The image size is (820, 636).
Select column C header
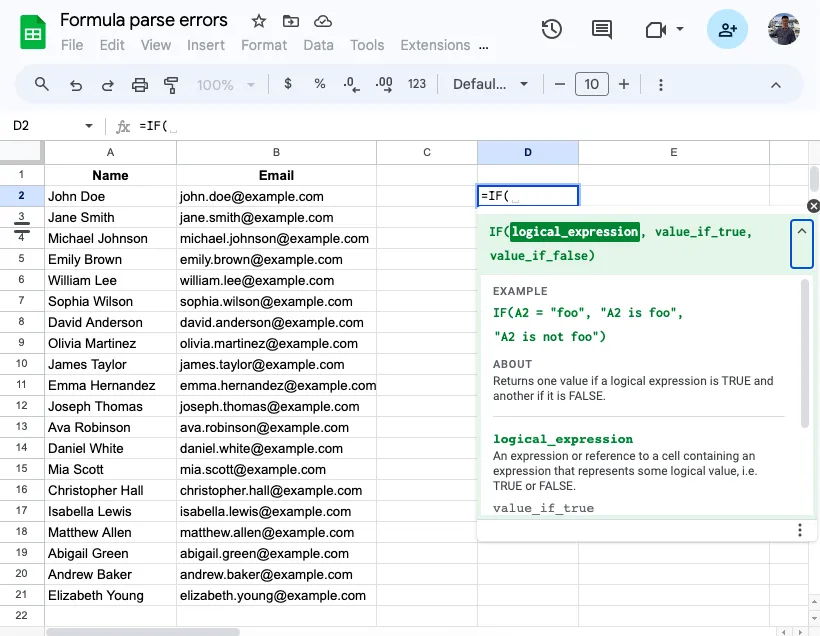tap(427, 152)
